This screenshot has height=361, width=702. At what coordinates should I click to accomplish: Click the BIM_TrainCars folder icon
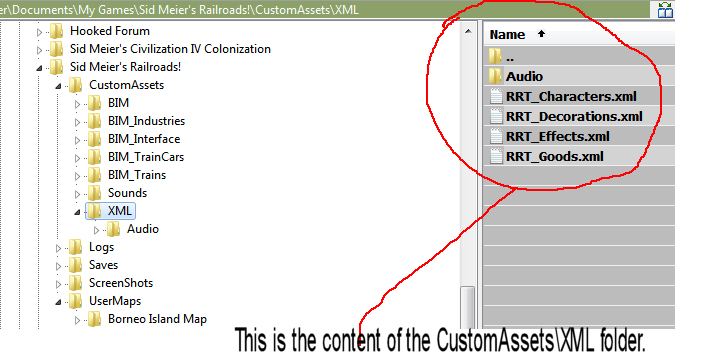point(94,157)
